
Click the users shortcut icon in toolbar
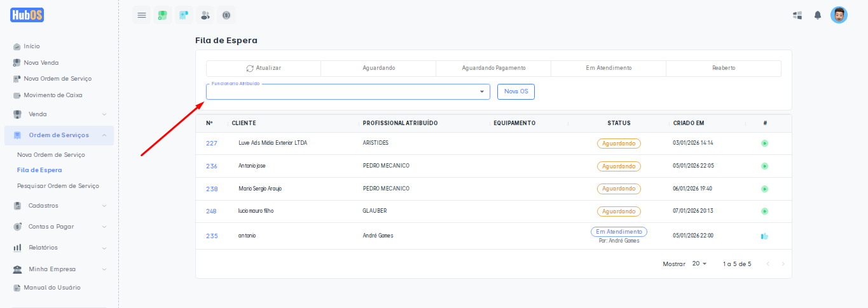click(x=205, y=15)
